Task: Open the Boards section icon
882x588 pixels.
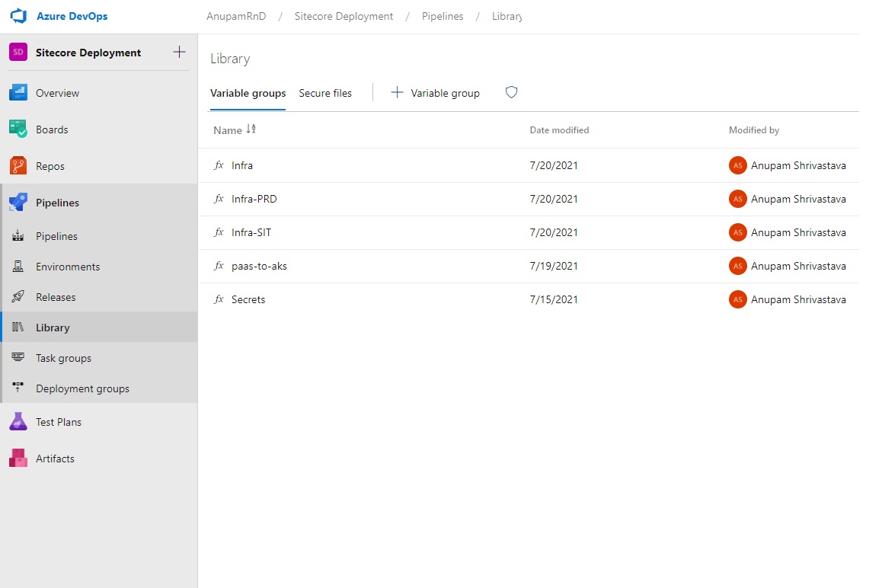Action: click(17, 129)
